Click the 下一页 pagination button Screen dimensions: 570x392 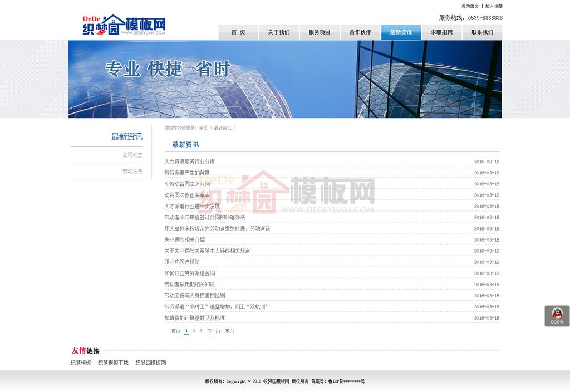213,331
